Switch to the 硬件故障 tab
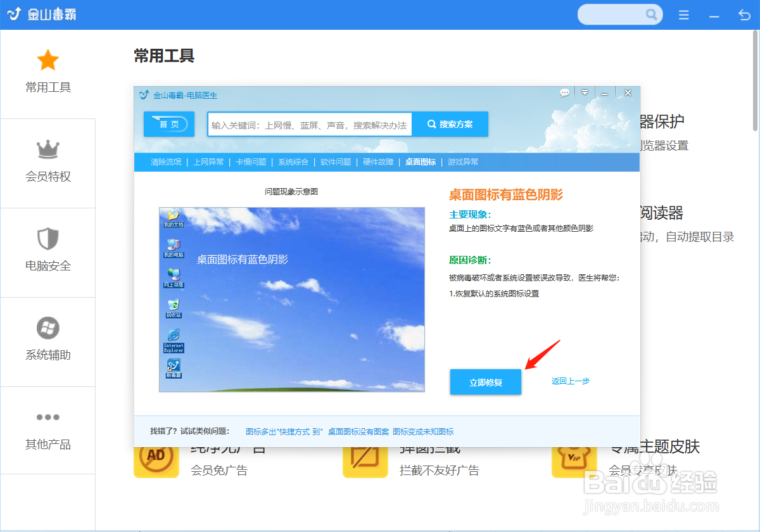 [378, 161]
